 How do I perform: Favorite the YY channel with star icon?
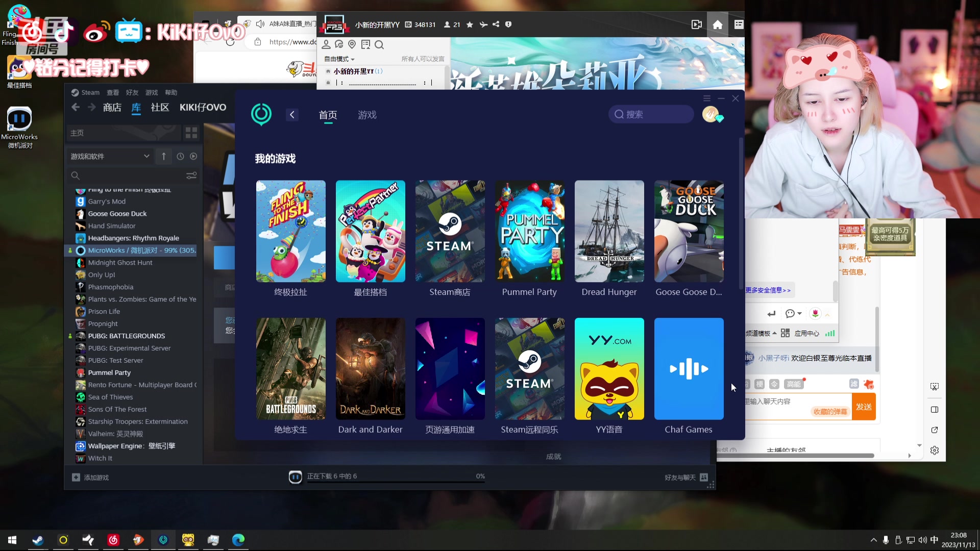tap(470, 24)
